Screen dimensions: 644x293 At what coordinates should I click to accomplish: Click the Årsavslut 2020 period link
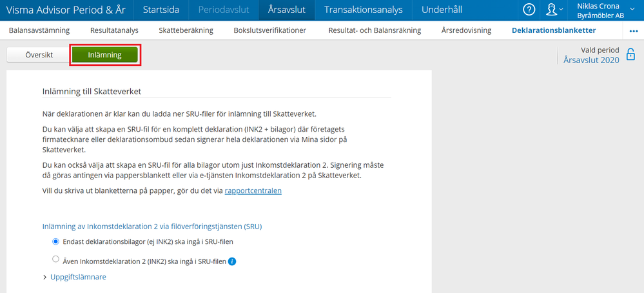(x=590, y=60)
